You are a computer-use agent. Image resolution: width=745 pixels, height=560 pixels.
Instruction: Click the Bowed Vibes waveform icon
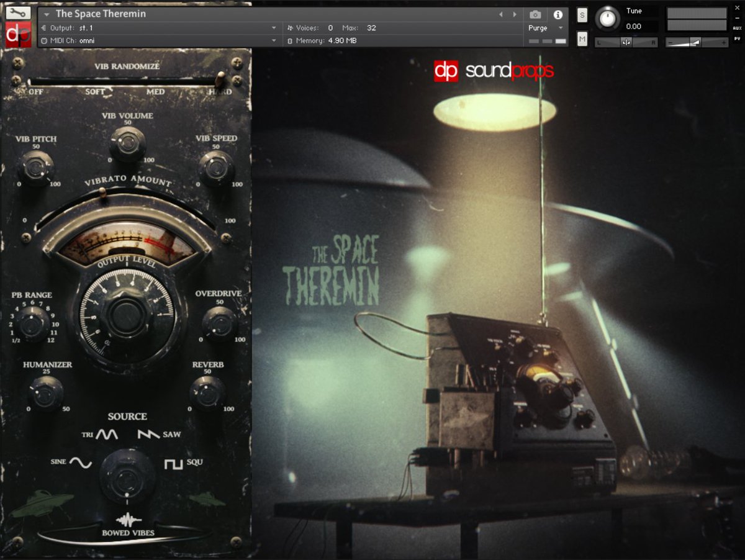pos(129,520)
